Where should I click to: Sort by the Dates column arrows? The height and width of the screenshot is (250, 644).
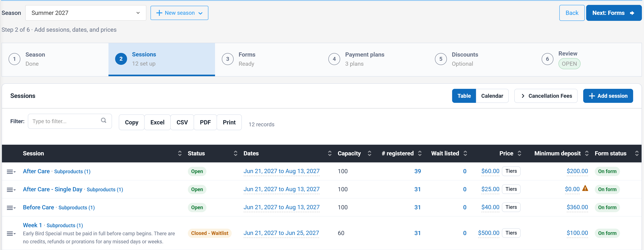point(330,153)
